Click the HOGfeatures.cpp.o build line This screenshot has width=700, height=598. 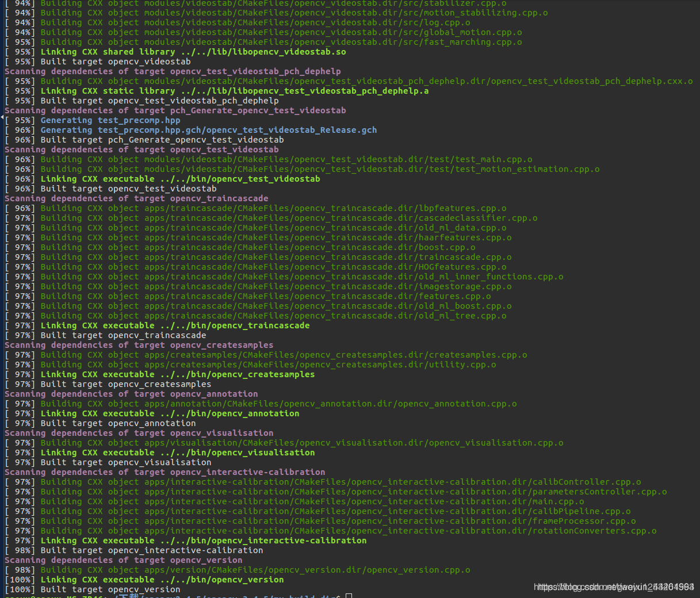[x=255, y=267]
